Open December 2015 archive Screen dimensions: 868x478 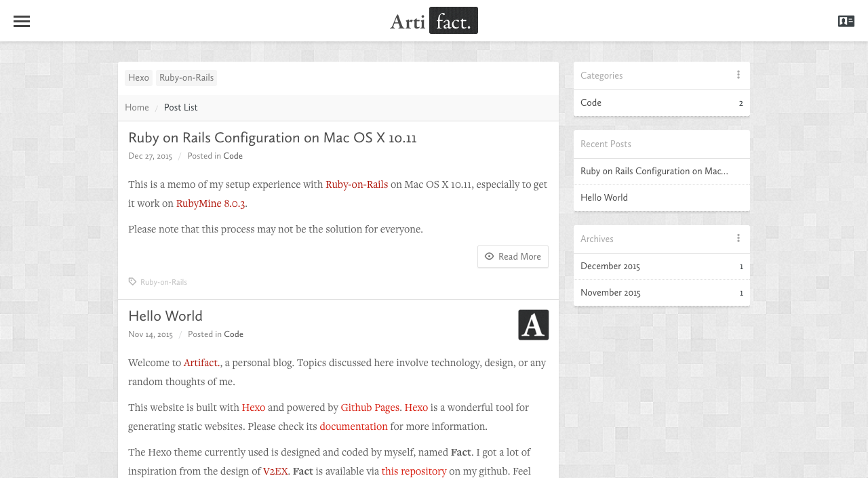pyautogui.click(x=610, y=266)
